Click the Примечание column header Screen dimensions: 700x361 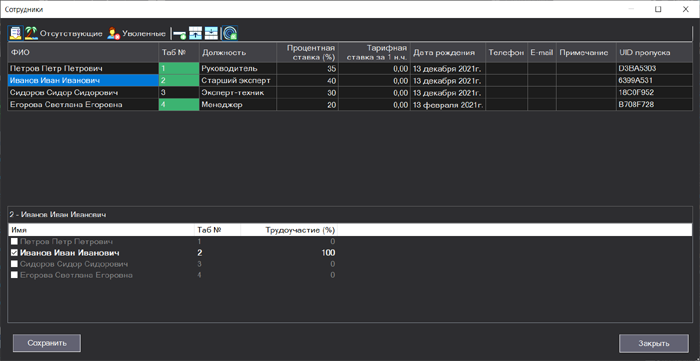click(586, 53)
